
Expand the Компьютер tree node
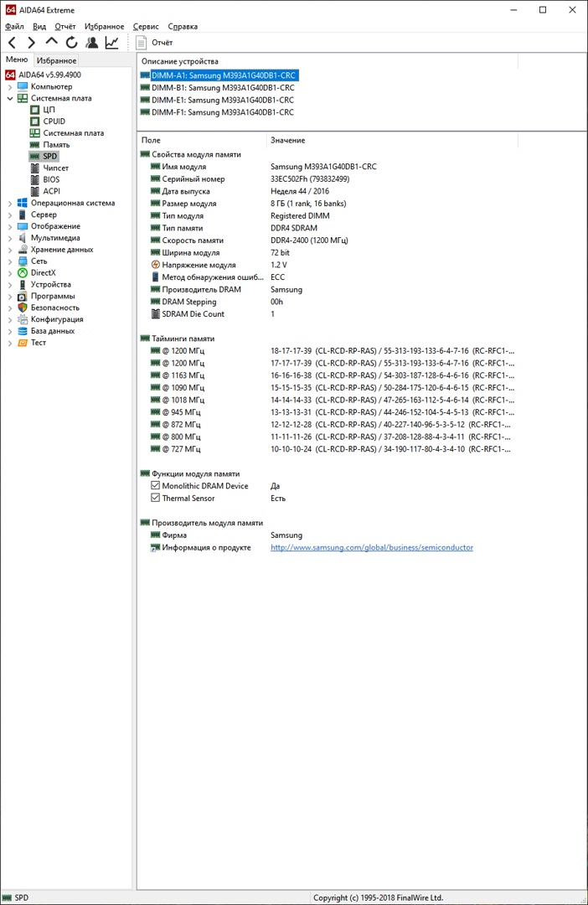click(x=10, y=86)
